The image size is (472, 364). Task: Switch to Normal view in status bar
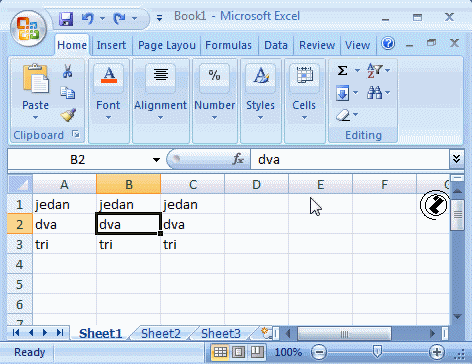(x=220, y=352)
